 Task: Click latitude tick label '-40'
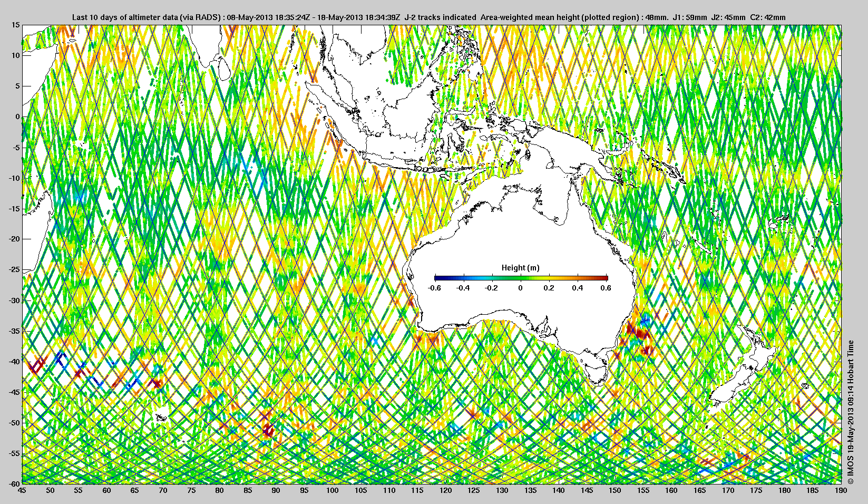[14, 361]
